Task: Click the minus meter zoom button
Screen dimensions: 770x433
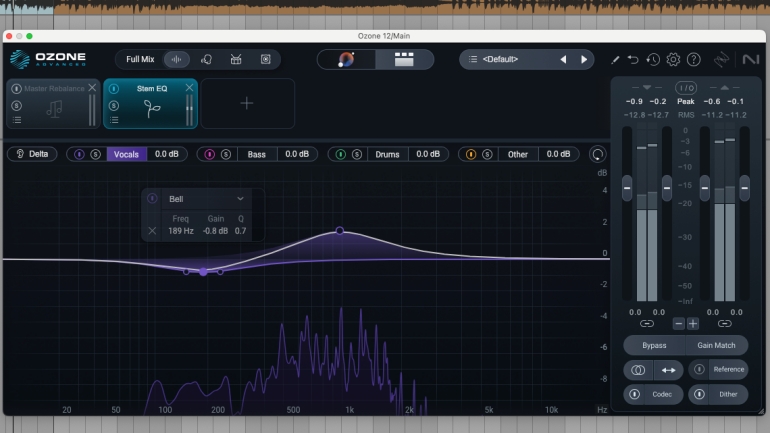Action: click(x=679, y=324)
